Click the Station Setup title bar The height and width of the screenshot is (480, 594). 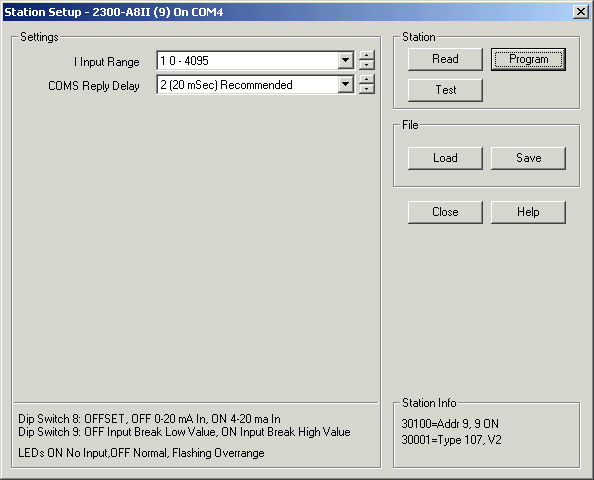288,12
